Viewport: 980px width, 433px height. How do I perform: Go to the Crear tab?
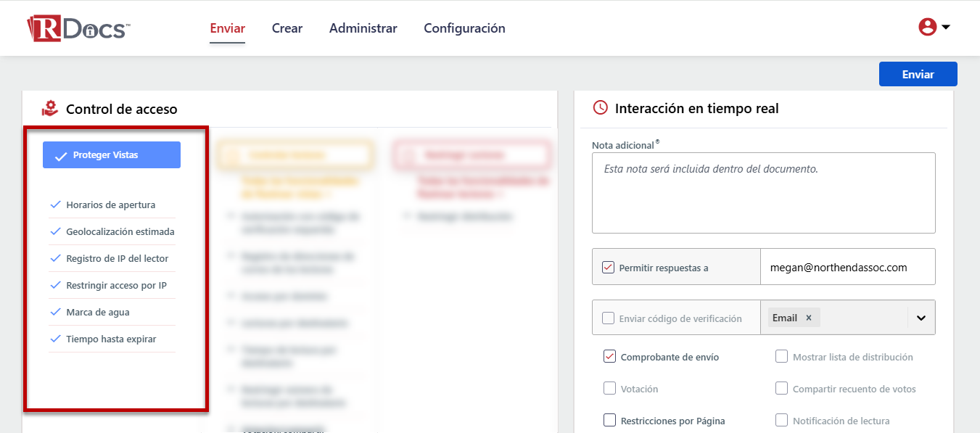[x=287, y=28]
